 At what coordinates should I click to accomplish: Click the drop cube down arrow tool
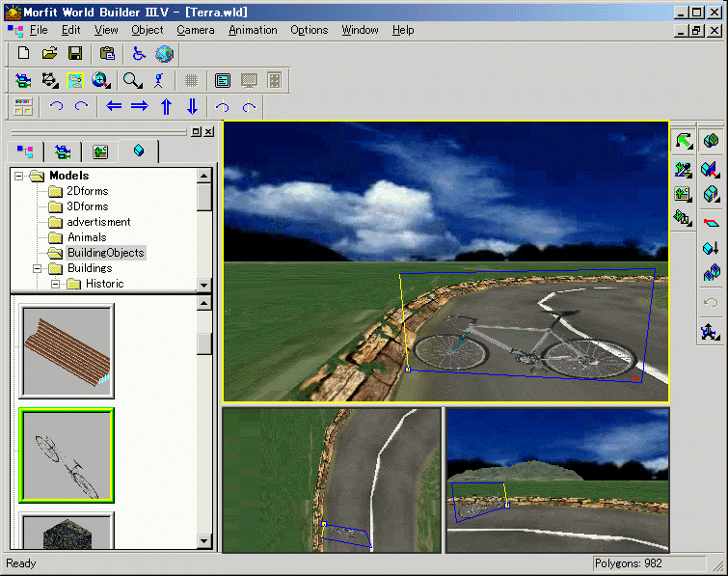click(x=711, y=248)
